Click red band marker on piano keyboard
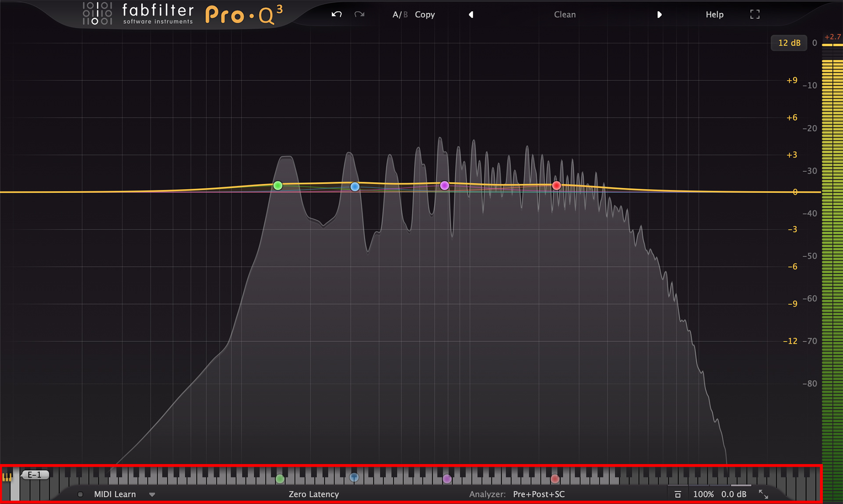The width and height of the screenshot is (843, 504). [555, 479]
